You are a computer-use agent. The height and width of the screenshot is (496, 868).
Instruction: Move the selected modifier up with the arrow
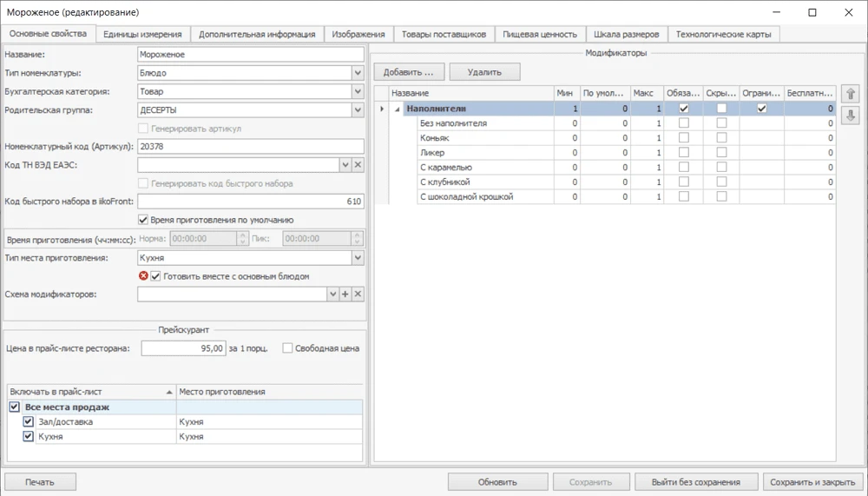pyautogui.click(x=851, y=94)
